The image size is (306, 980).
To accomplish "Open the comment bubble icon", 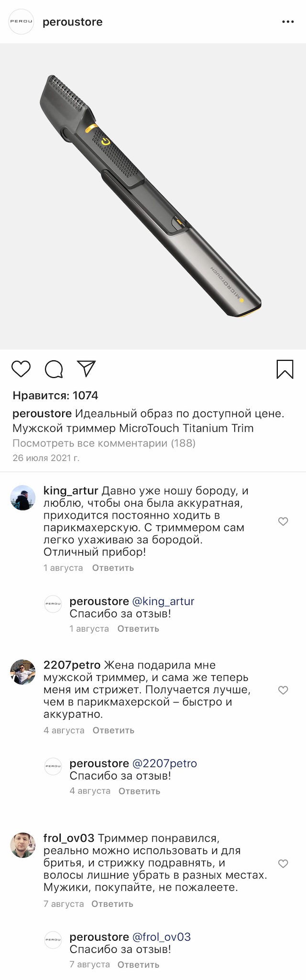I will 54,369.
